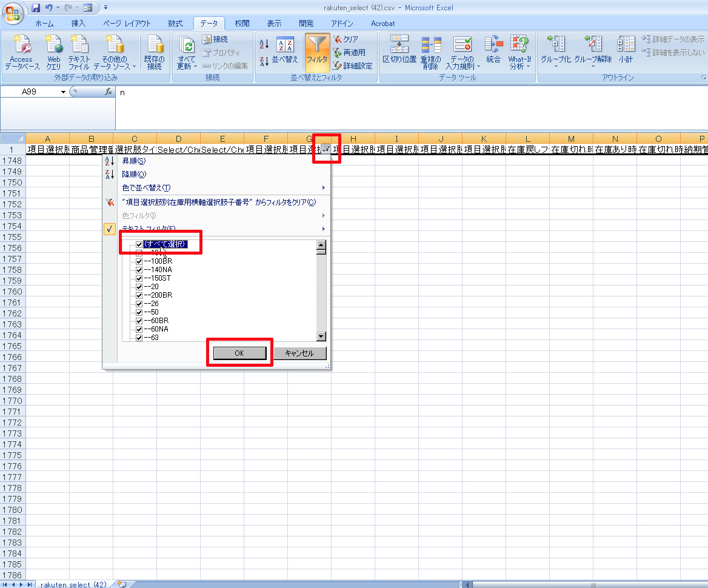The image size is (708, 588).
Task: Click into the formula bar
Action: pos(411,107)
